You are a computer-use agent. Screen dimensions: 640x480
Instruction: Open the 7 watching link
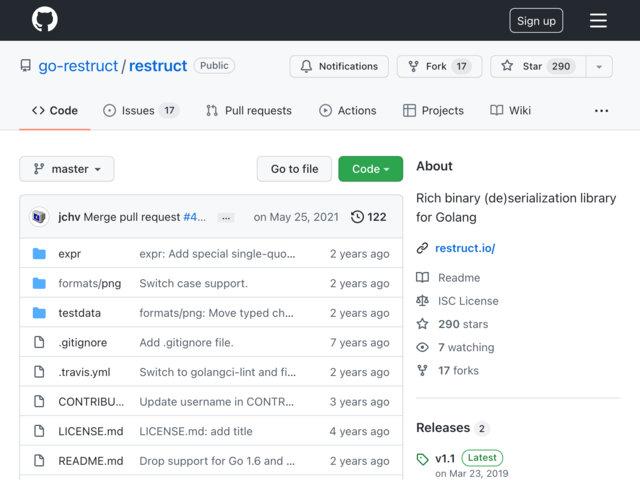(466, 347)
